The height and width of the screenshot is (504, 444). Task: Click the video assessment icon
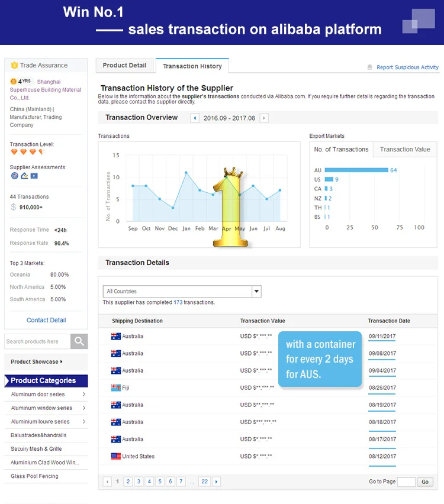(34, 176)
